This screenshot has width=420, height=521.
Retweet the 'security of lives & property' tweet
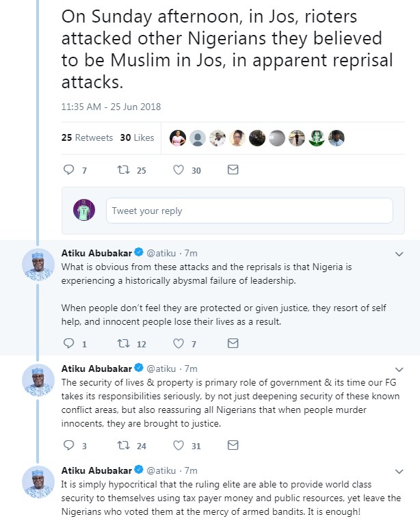123,445
